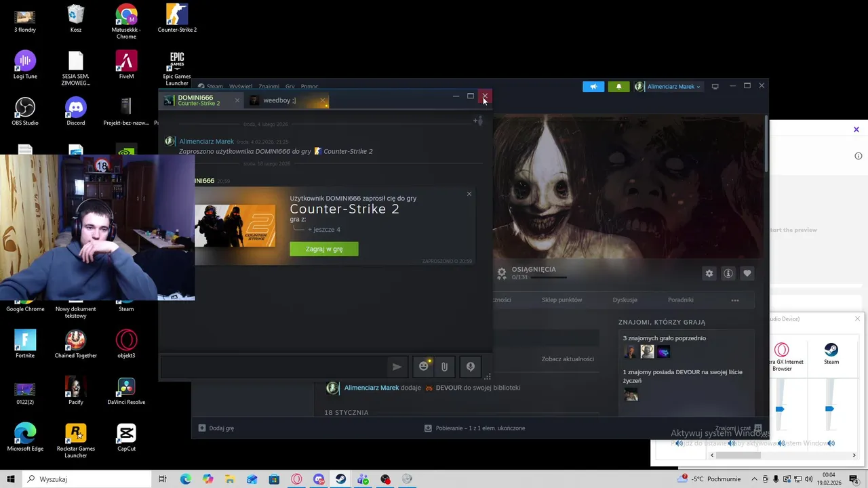This screenshot has height=488, width=868.
Task: Click the horizontal scrollbar in the volume mixer
Action: (x=739, y=455)
